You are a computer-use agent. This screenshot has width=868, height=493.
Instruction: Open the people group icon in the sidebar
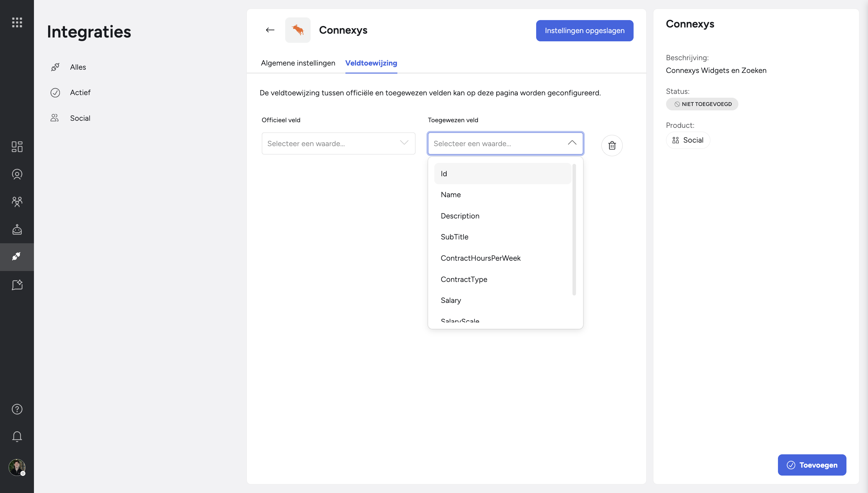17,202
